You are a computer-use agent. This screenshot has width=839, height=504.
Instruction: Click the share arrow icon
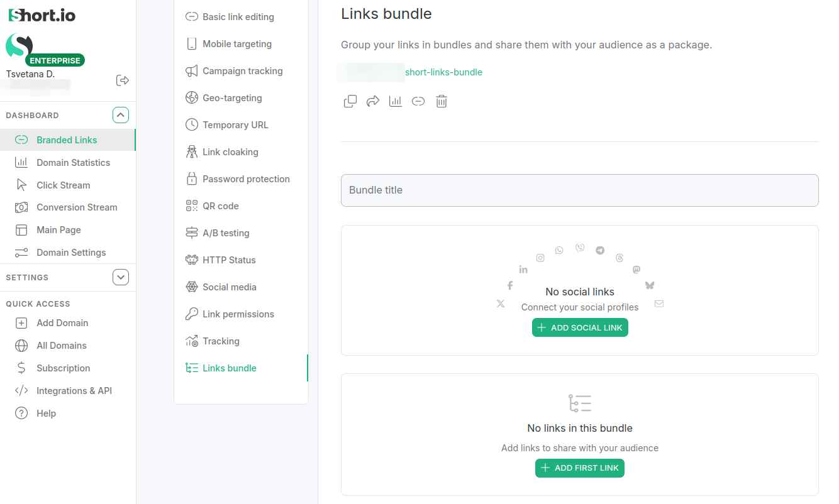tap(373, 101)
